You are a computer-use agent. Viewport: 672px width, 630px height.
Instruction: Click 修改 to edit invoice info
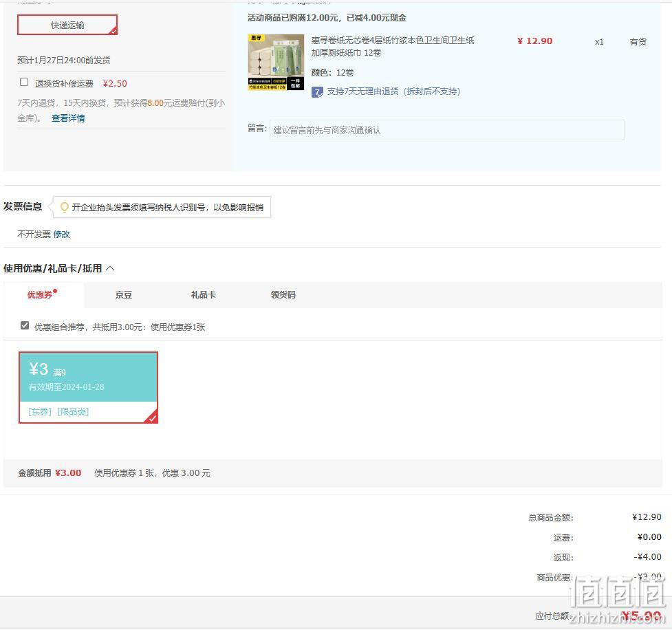click(x=62, y=235)
